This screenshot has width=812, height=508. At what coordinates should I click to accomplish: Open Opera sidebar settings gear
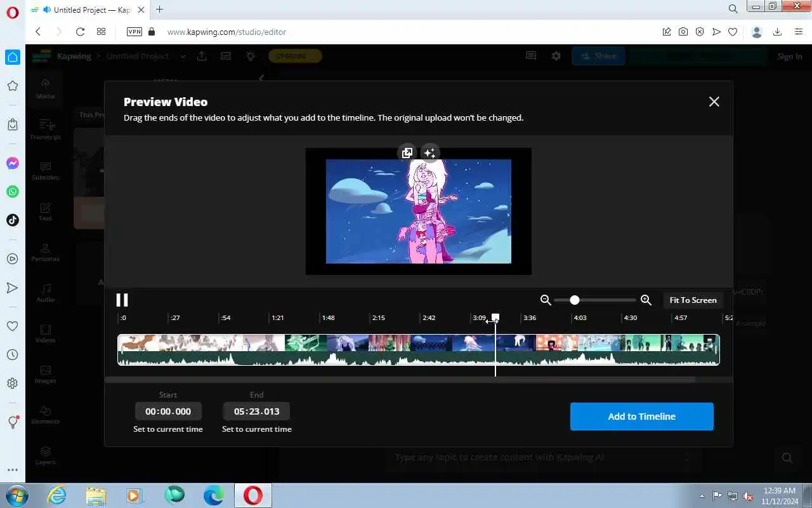[12, 383]
